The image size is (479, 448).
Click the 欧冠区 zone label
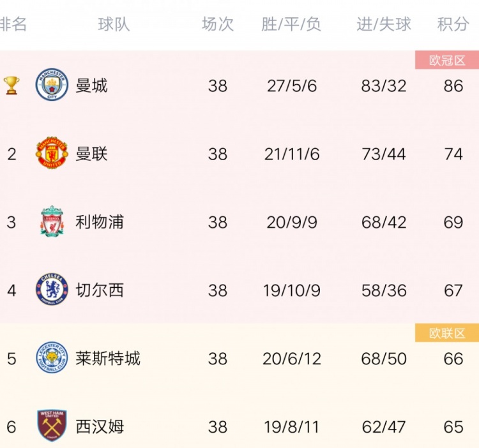pyautogui.click(x=447, y=60)
